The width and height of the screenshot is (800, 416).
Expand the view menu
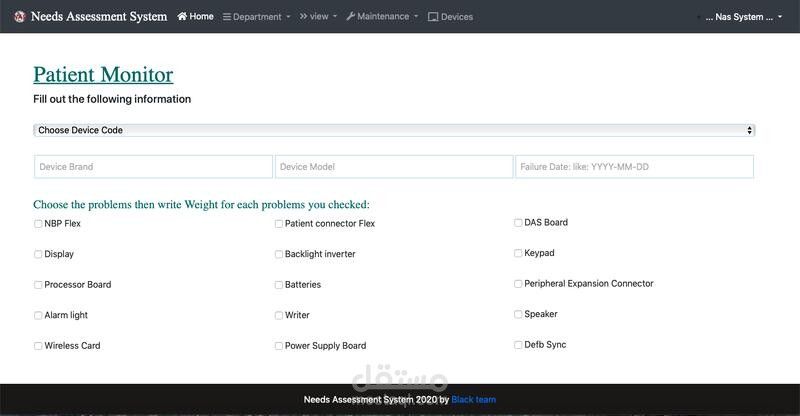318,17
